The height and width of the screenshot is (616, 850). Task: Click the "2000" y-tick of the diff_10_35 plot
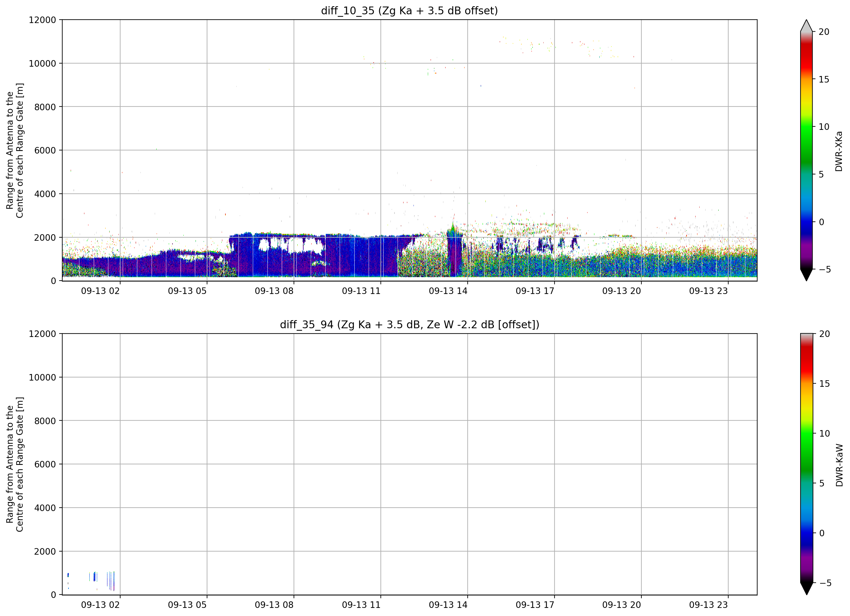(x=45, y=237)
